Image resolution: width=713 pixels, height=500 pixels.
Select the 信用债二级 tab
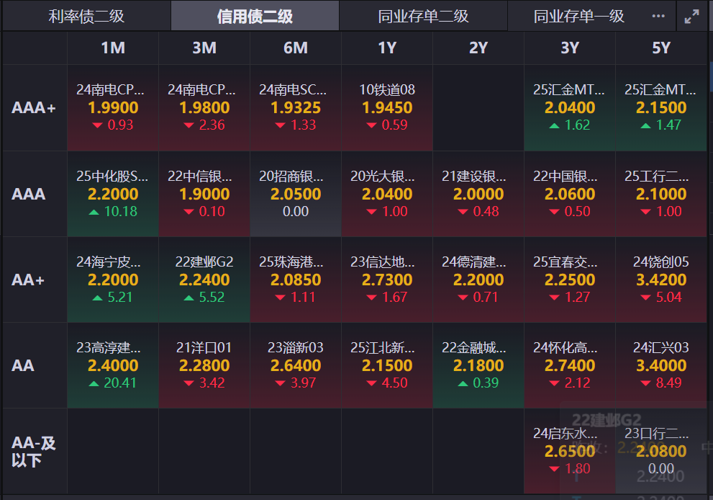pyautogui.click(x=255, y=16)
